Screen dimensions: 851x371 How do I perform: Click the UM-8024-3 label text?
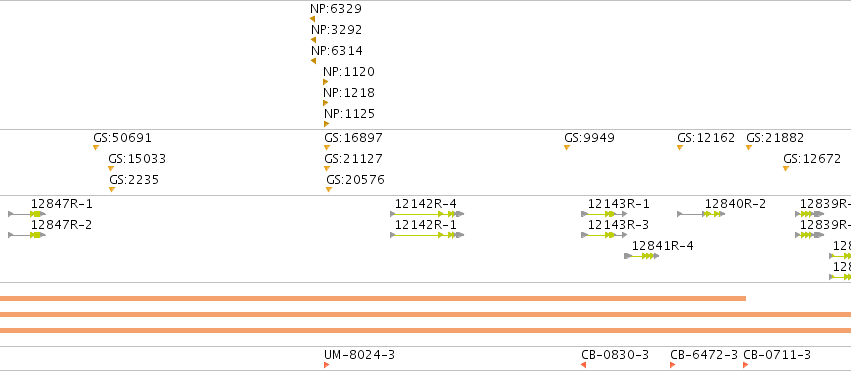(x=360, y=355)
